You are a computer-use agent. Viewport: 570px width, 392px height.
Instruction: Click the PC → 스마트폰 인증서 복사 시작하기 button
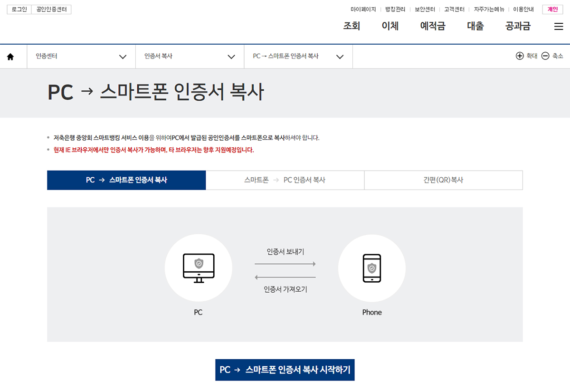click(x=285, y=370)
